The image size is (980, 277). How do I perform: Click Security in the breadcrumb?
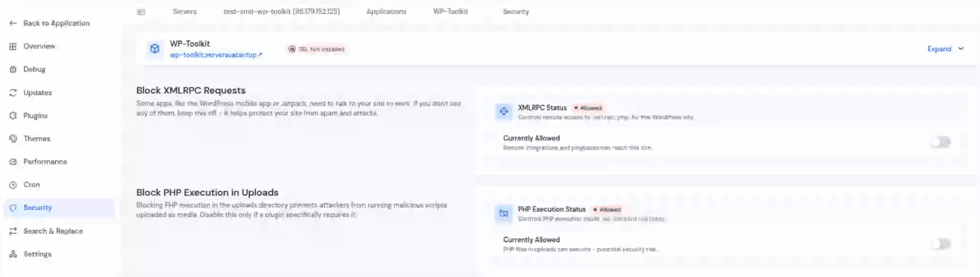pos(516,12)
